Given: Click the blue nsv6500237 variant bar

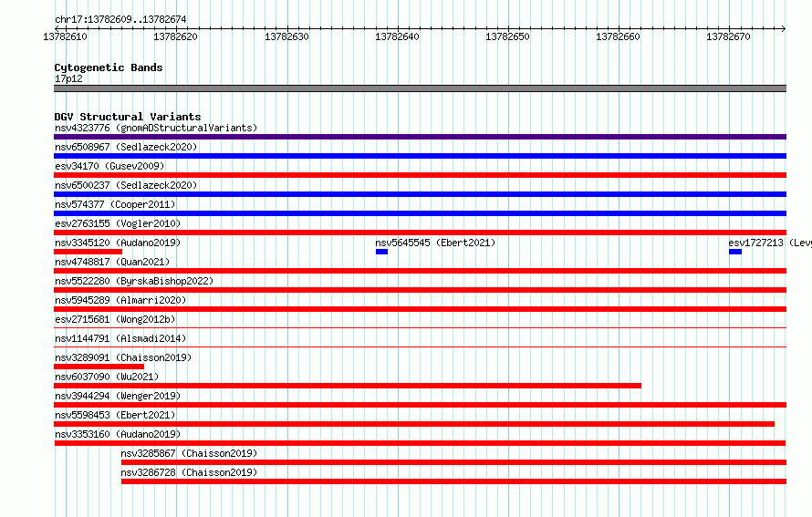Looking at the screenshot, I should (420, 194).
